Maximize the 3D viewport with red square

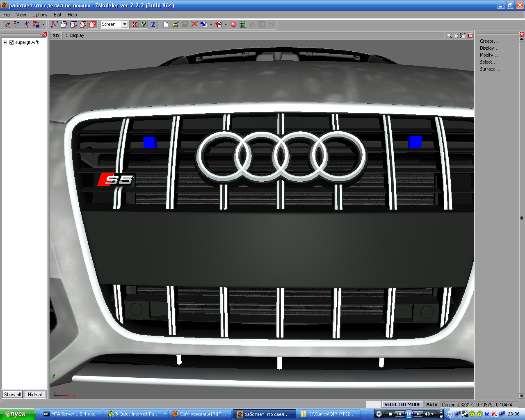click(x=470, y=36)
